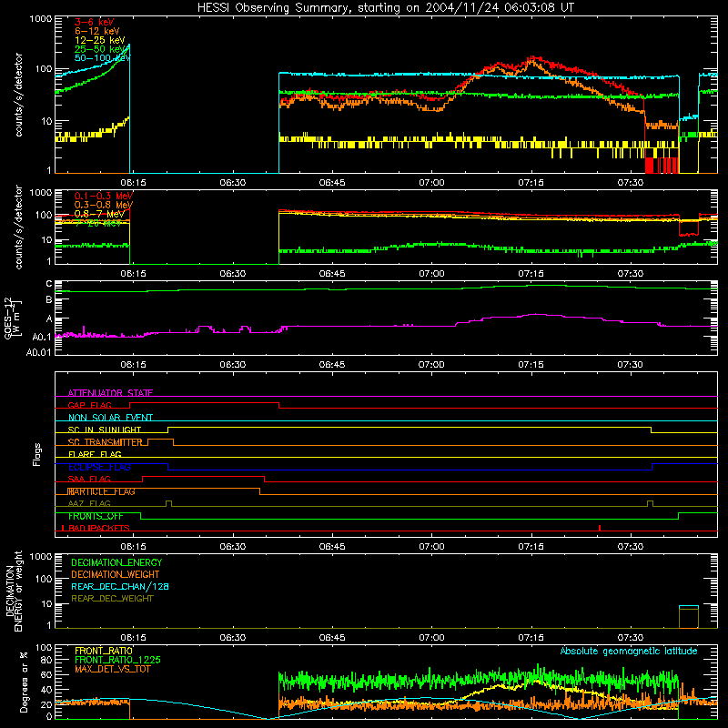Click the Absolute geomagnetic latitude label
The image size is (728, 728).
(x=629, y=651)
